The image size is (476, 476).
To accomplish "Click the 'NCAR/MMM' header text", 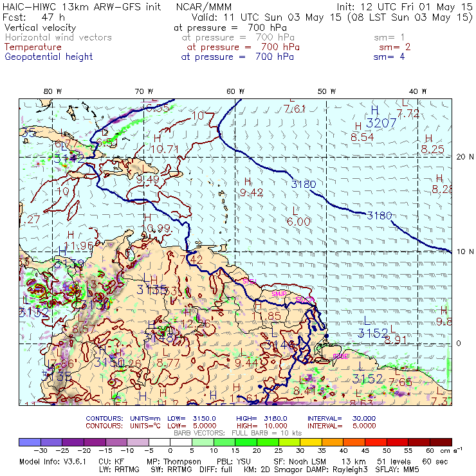I will pos(204,7).
